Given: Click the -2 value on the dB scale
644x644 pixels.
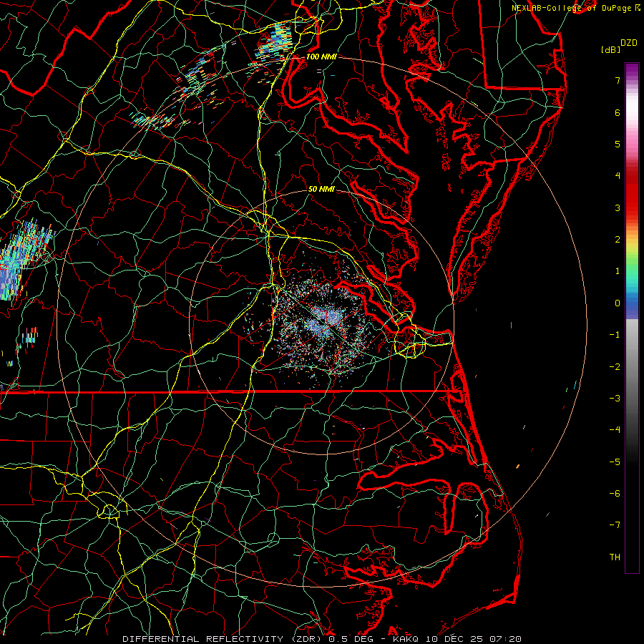Looking at the screenshot, I should pos(615,367).
